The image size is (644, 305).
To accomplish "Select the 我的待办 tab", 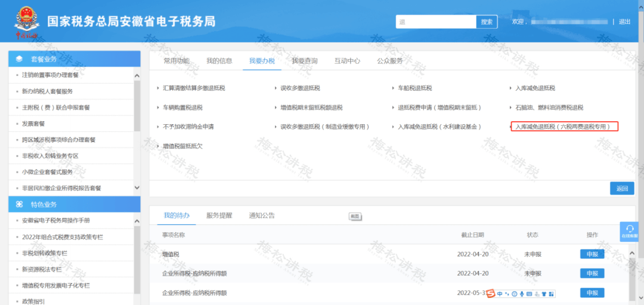I will [177, 215].
